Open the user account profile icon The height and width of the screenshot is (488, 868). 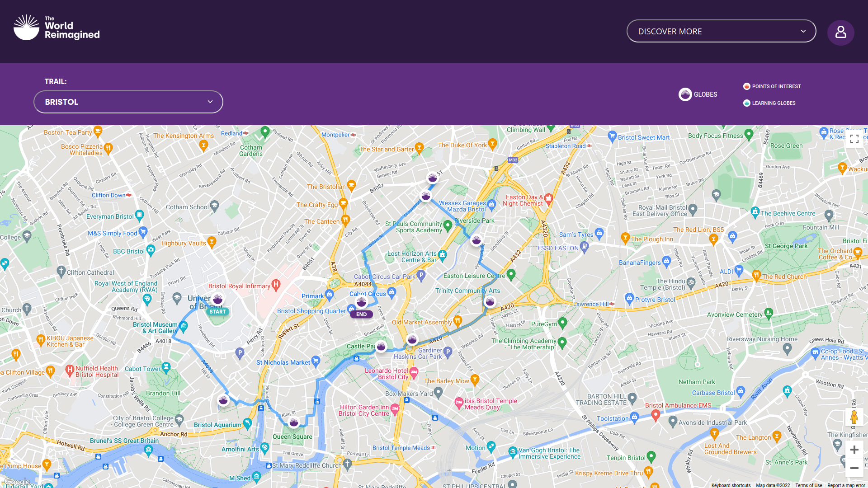(840, 32)
